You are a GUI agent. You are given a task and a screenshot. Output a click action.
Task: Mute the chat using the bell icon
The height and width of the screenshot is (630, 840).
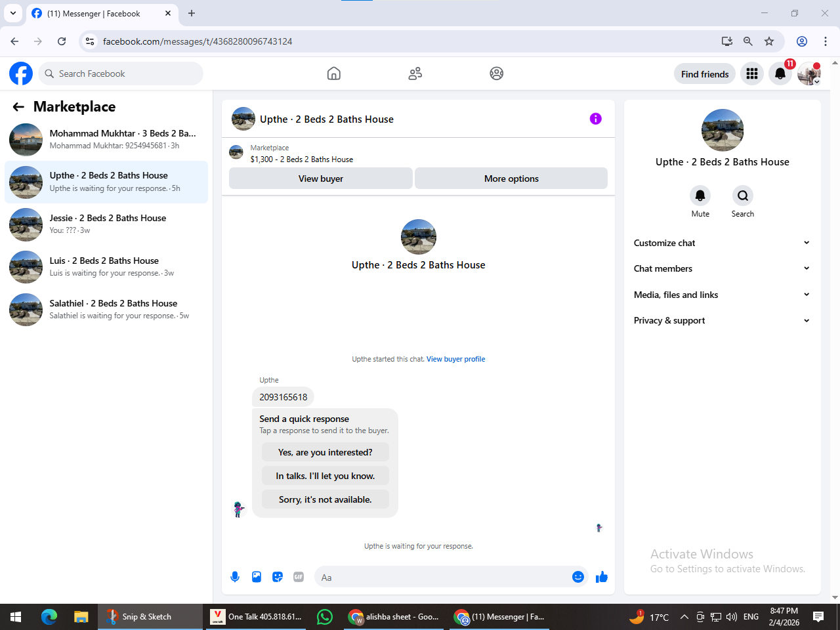click(x=700, y=196)
